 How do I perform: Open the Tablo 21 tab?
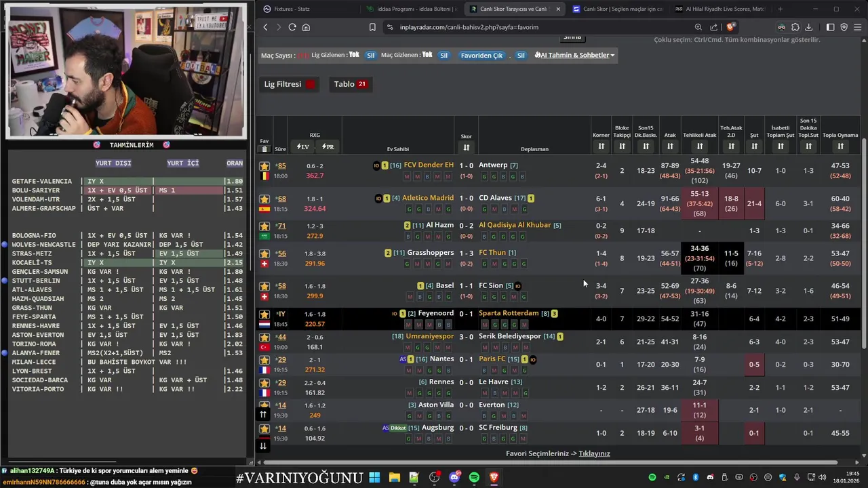point(350,84)
